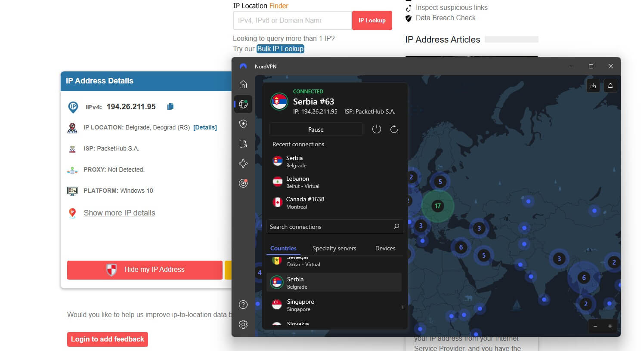Image resolution: width=644 pixels, height=351 pixels.
Task: Open Inspect suspicious links item
Action: 452,7
